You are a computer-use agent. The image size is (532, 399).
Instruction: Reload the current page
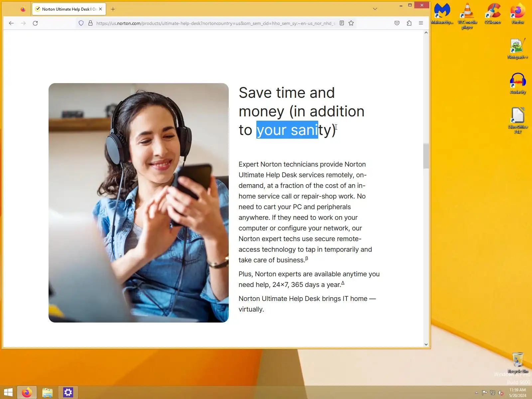click(35, 23)
